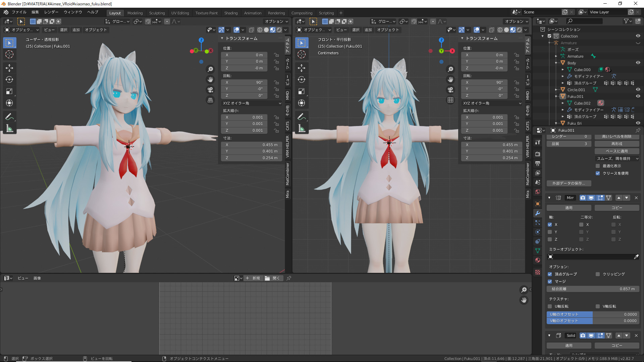Pin the Fuku.001 properties panel
644x362 pixels.
click(638, 130)
